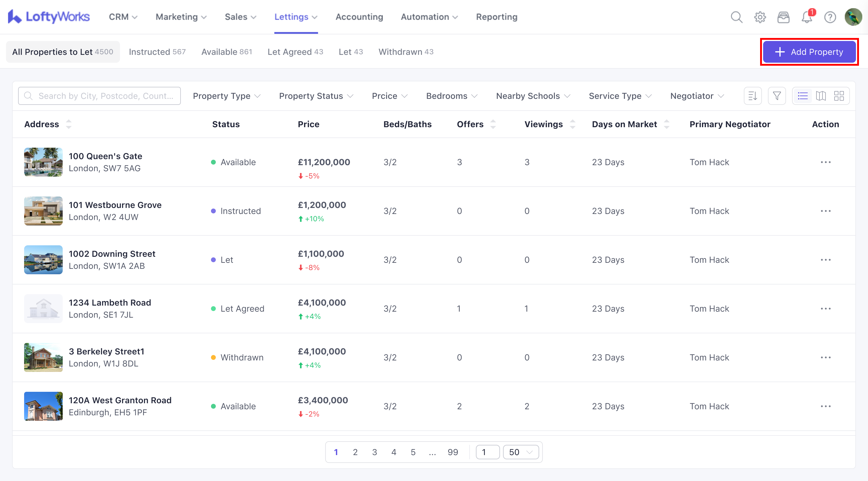The height and width of the screenshot is (481, 868).
Task: Open the inbox tray icon
Action: click(783, 17)
